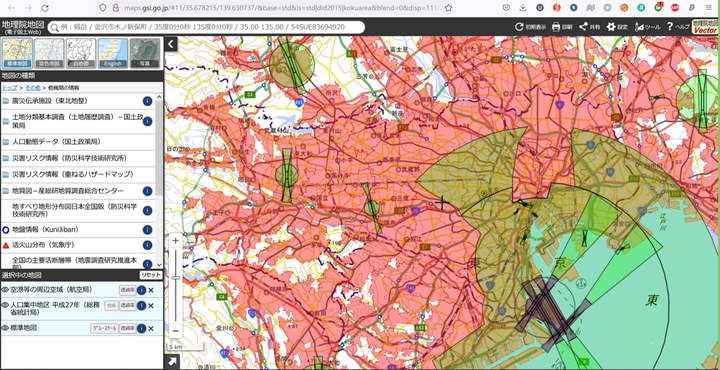Show info for 地盤情報（KuniJiban）
720x370 pixels.
(x=147, y=230)
